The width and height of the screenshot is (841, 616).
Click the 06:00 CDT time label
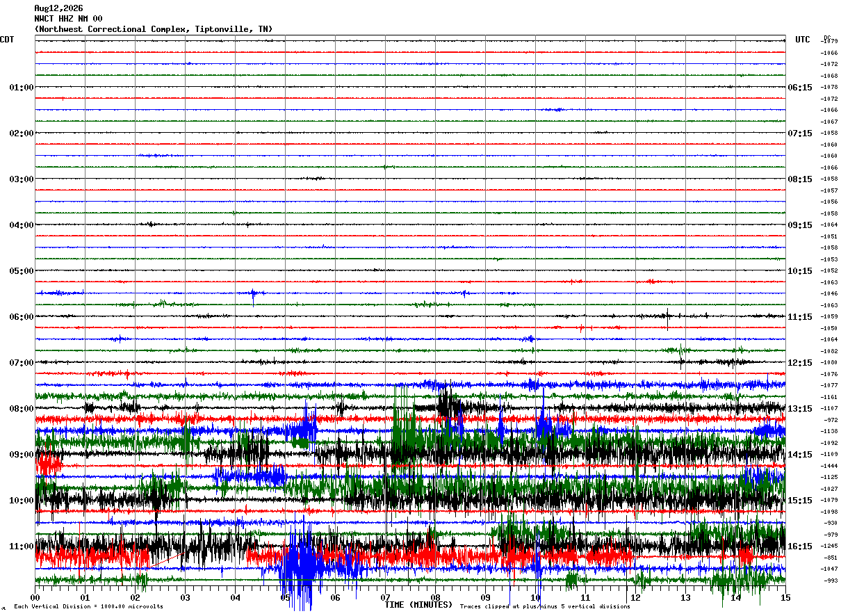[22, 317]
